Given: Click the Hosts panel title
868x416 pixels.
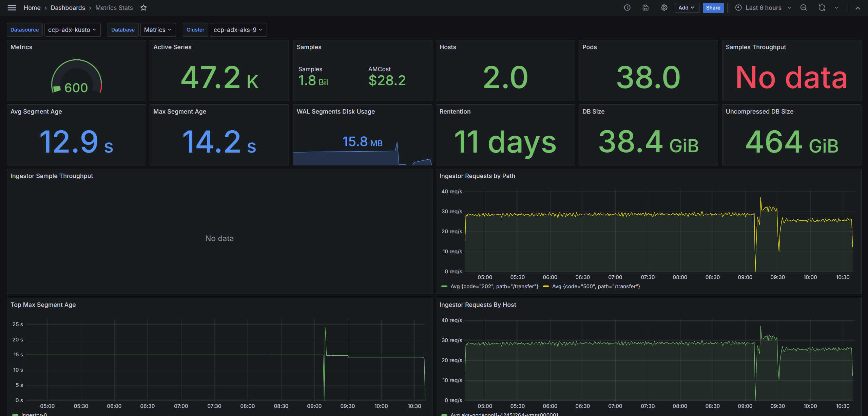Looking at the screenshot, I should [x=448, y=47].
